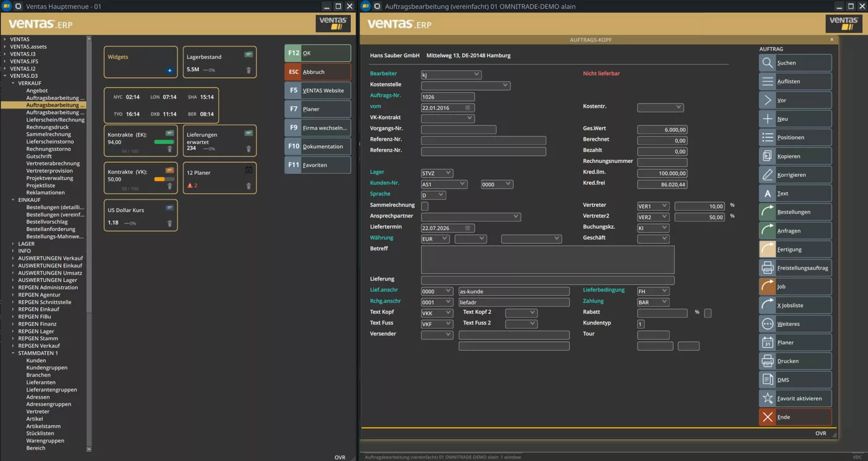Remove the 12 Planer widget with trash icon
The image size is (868, 461).
click(249, 186)
